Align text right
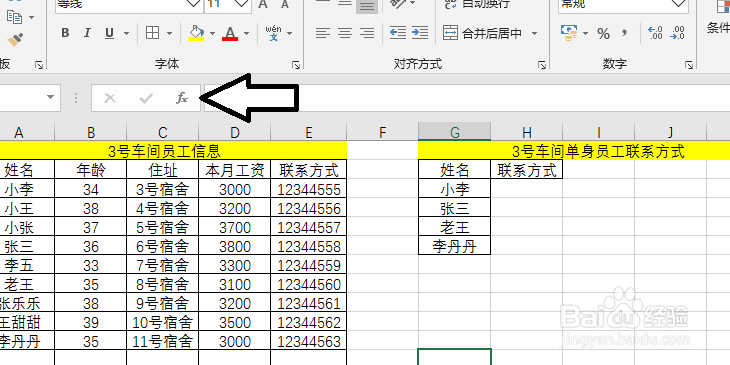 coord(367,33)
